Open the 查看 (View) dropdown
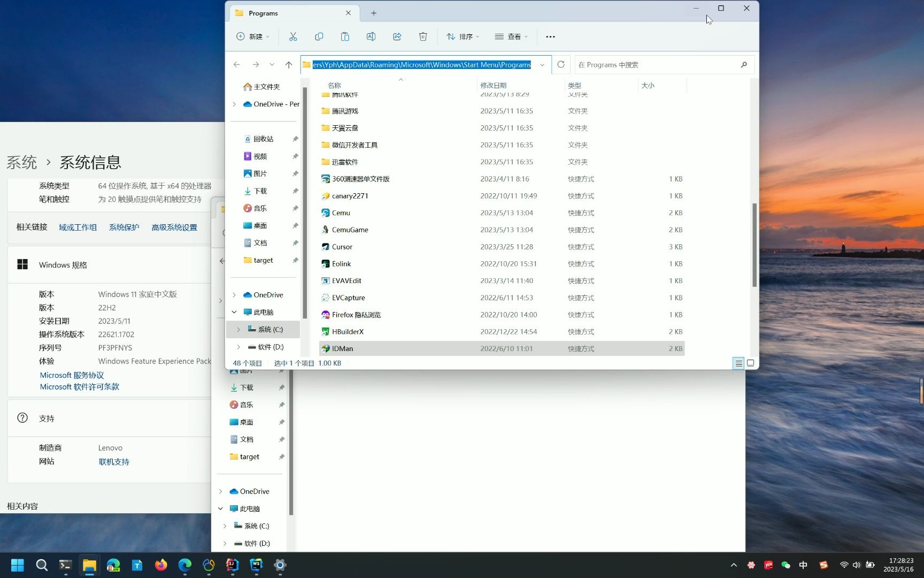924x578 pixels. 511,36
